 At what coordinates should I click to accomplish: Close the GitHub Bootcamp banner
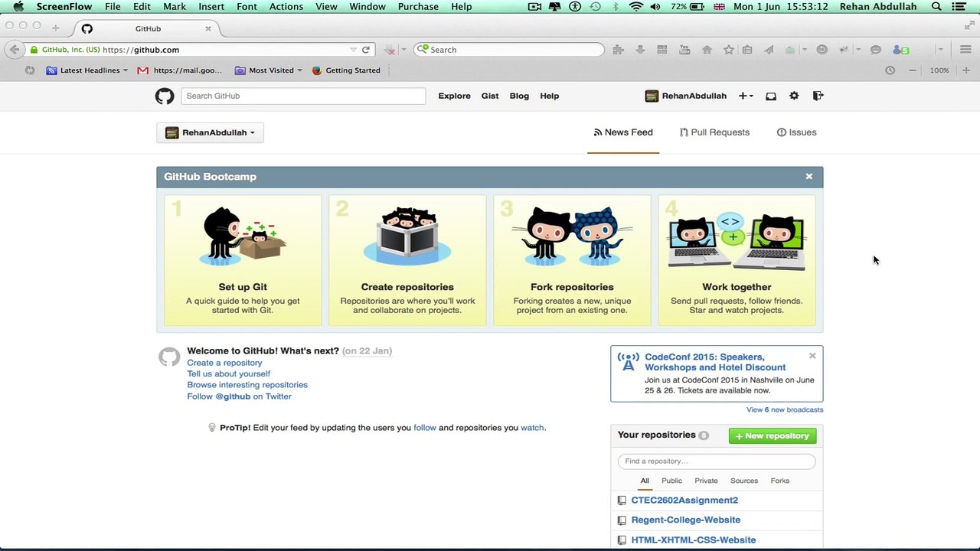[808, 177]
